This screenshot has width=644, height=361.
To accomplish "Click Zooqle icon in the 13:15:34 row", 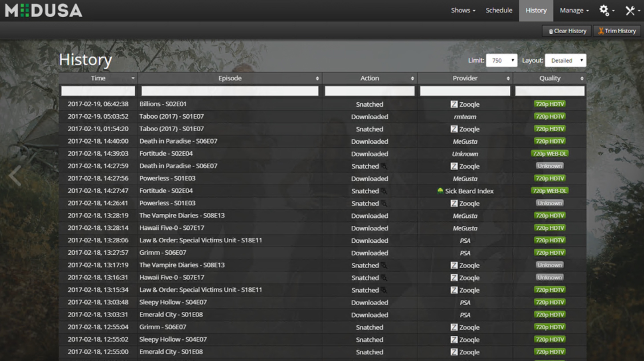I will tap(454, 290).
